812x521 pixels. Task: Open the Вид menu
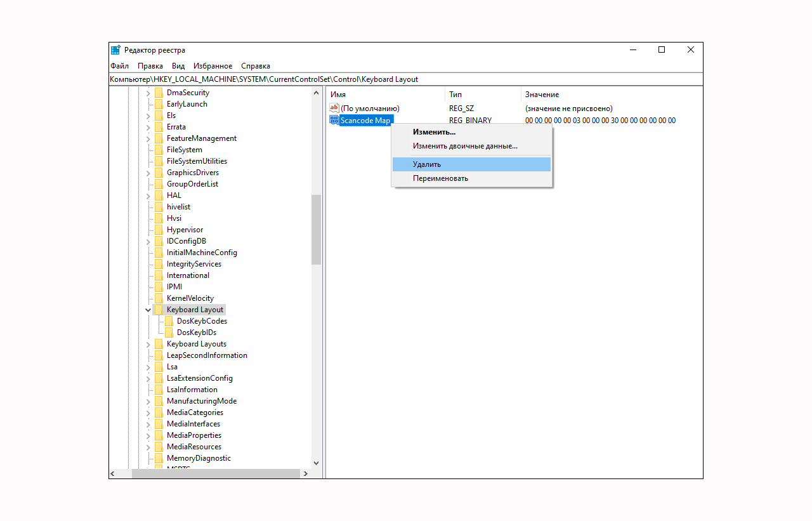point(178,66)
